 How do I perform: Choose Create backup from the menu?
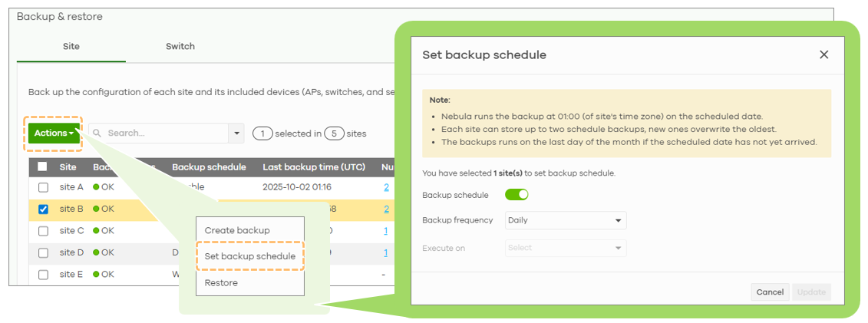tap(237, 230)
